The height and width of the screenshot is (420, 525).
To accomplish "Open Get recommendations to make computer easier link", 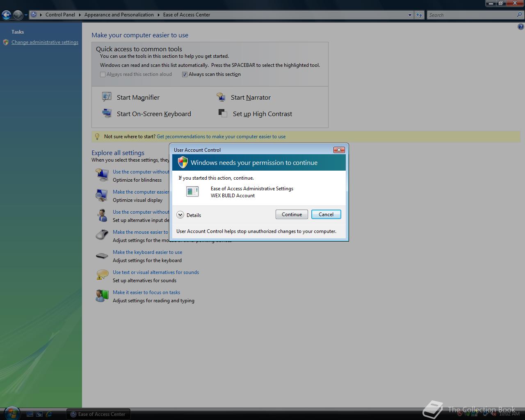I will click(221, 137).
